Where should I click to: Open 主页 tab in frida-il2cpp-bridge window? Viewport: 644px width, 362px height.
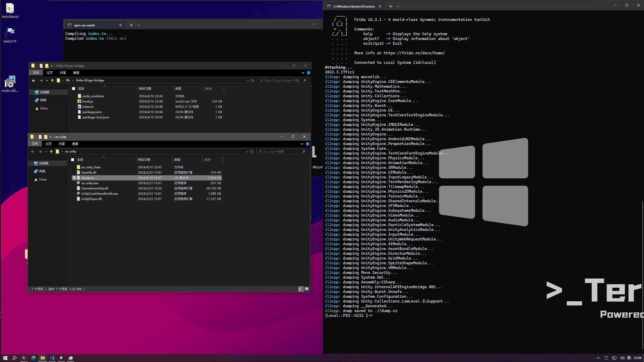[50, 73]
